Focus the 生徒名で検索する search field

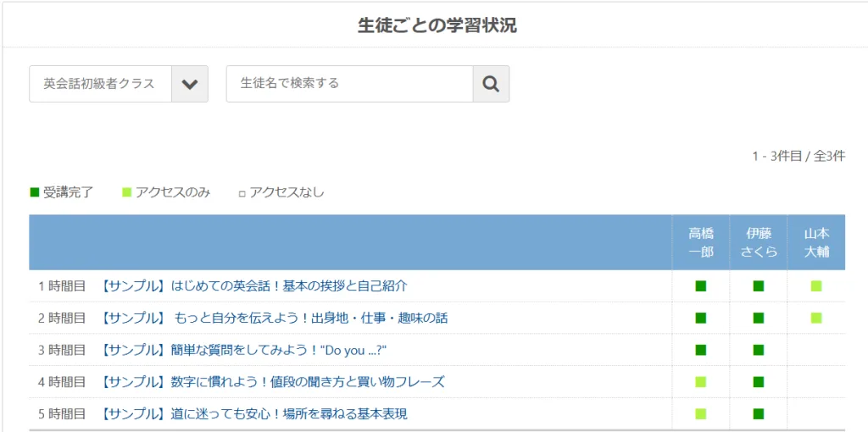click(349, 84)
